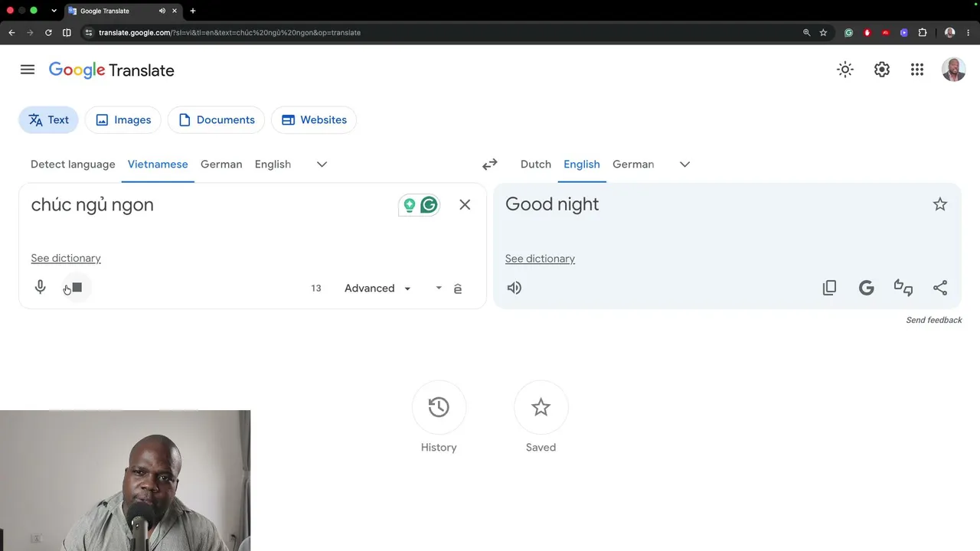Screen dimensions: 980x551
Task: Stop listening to the source text
Action: 77,288
